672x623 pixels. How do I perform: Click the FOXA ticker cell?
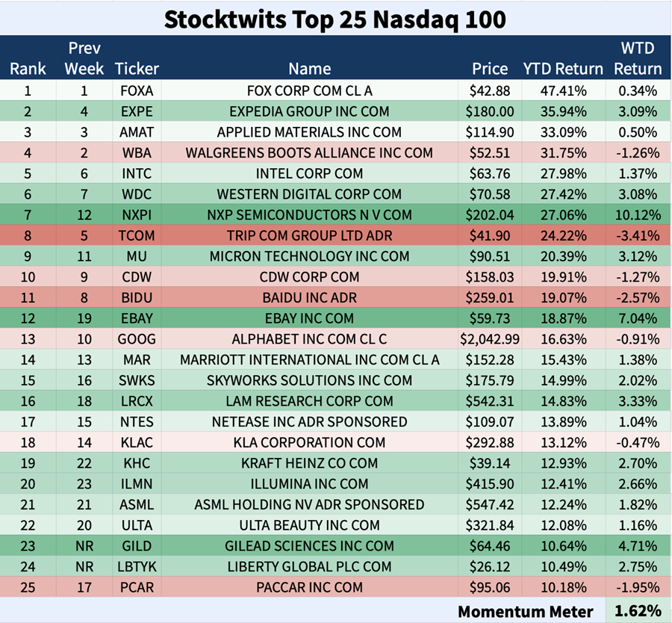click(137, 91)
